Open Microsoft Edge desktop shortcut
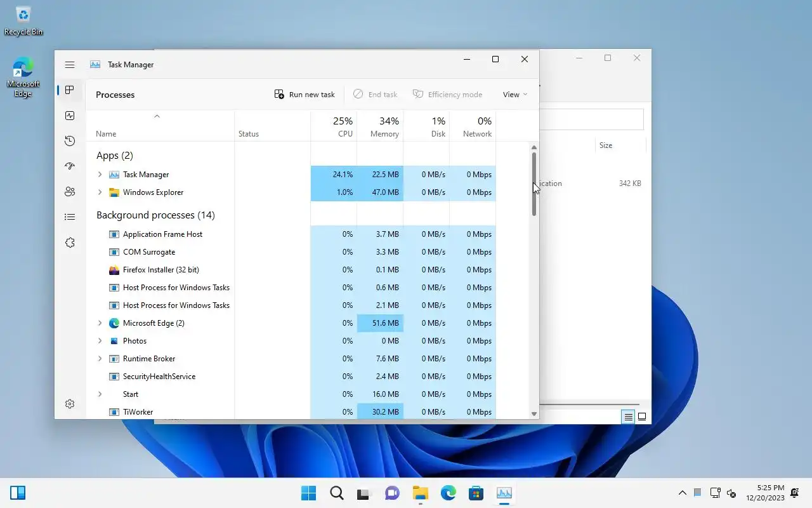Viewport: 812px width, 508px height. [x=23, y=77]
